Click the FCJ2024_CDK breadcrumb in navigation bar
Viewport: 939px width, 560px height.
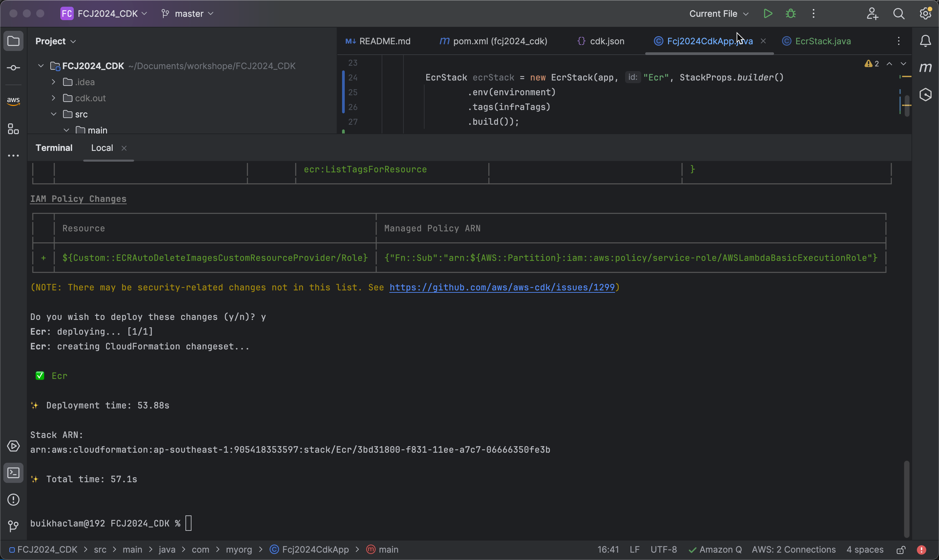[x=43, y=550]
